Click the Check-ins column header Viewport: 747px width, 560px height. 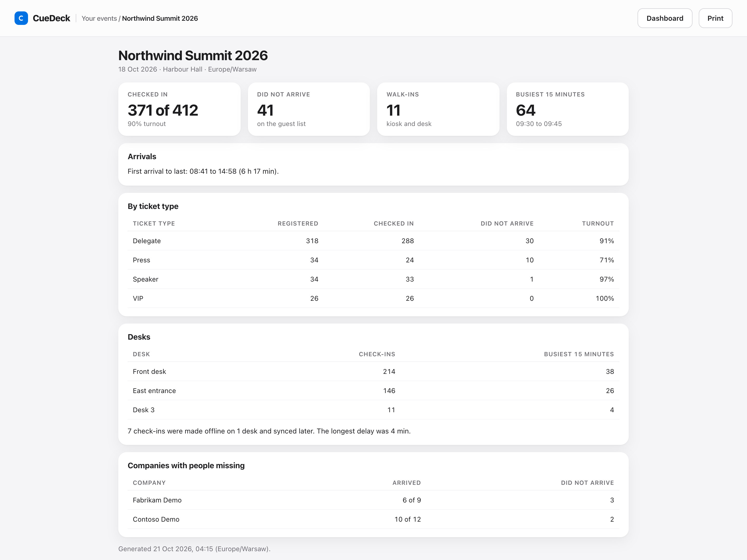[377, 354]
